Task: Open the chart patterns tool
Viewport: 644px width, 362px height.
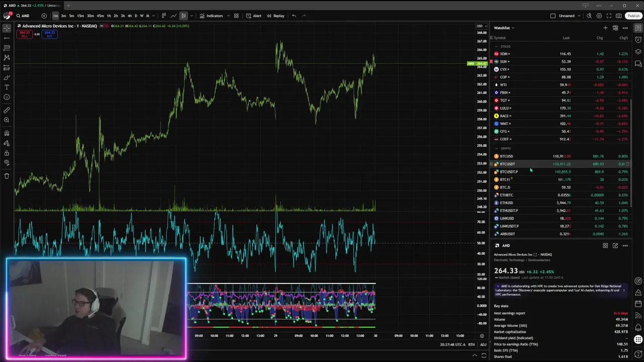Action: click(7, 57)
